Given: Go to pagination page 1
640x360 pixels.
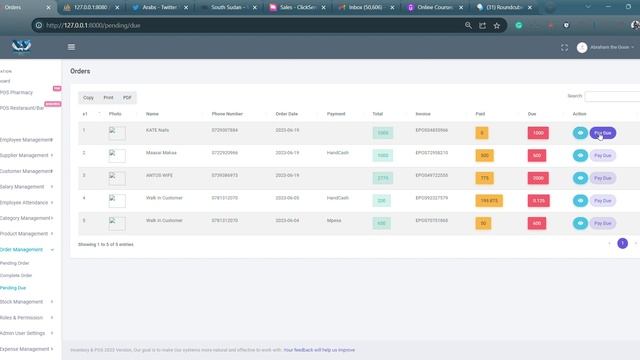Looking at the screenshot, I should 622,243.
